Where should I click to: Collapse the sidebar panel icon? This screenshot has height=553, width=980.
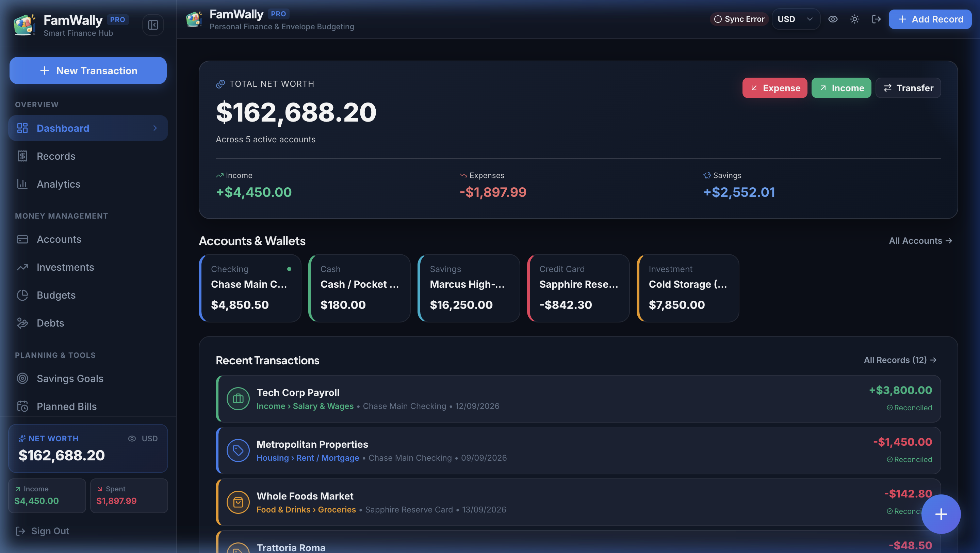click(153, 25)
